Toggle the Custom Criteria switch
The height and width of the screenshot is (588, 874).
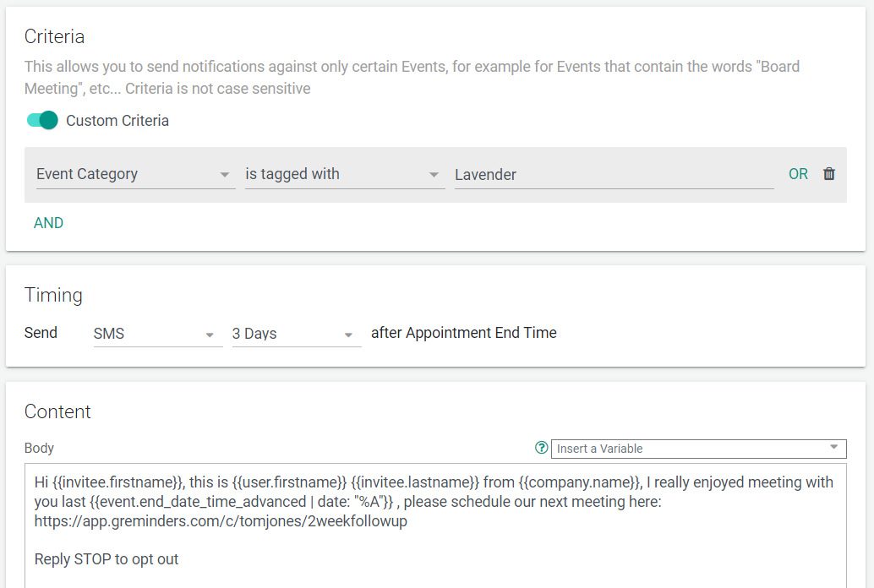tap(42, 120)
